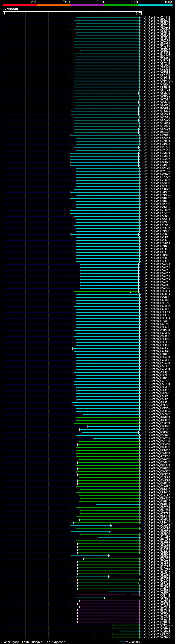
Task: Select hit label UniRef100_Q84UC3
Action: coord(157,354)
